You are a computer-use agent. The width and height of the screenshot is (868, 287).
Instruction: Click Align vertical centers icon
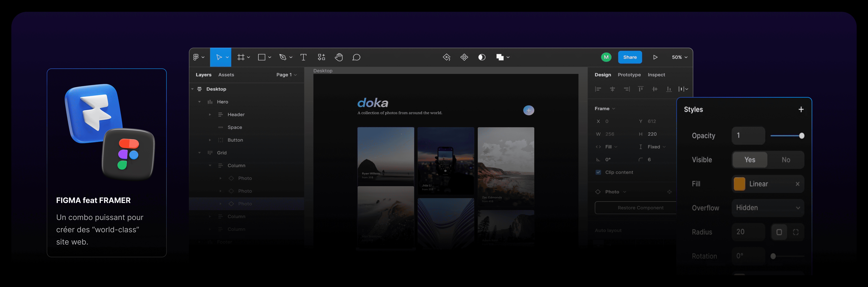[x=655, y=89]
